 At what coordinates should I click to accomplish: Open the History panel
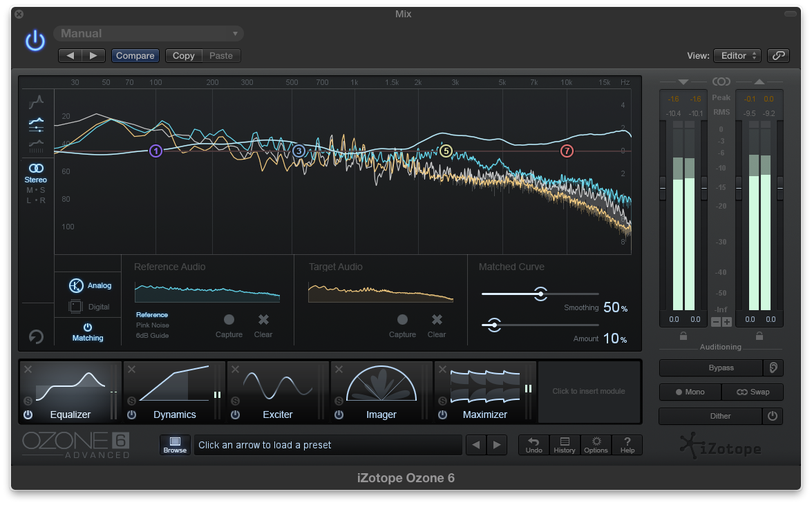click(565, 445)
